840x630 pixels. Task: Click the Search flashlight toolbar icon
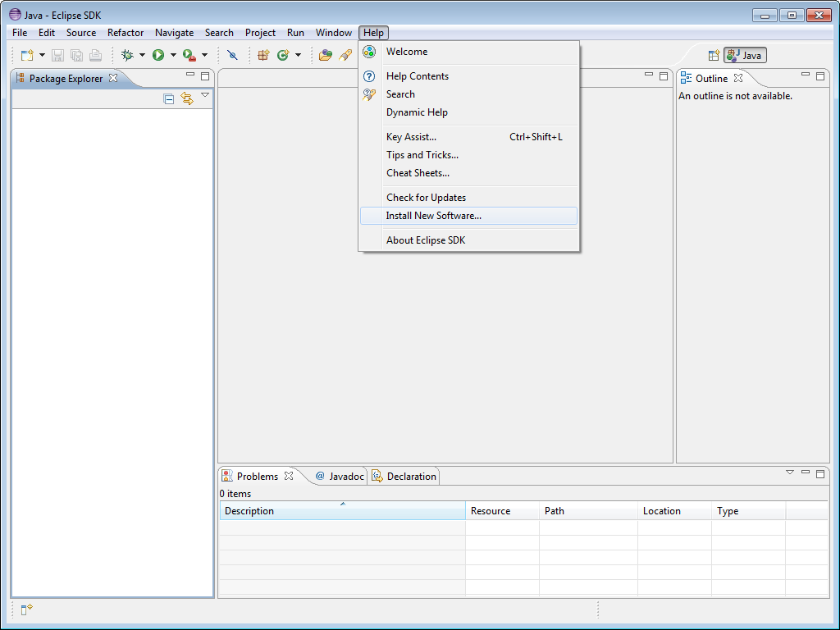pos(346,55)
